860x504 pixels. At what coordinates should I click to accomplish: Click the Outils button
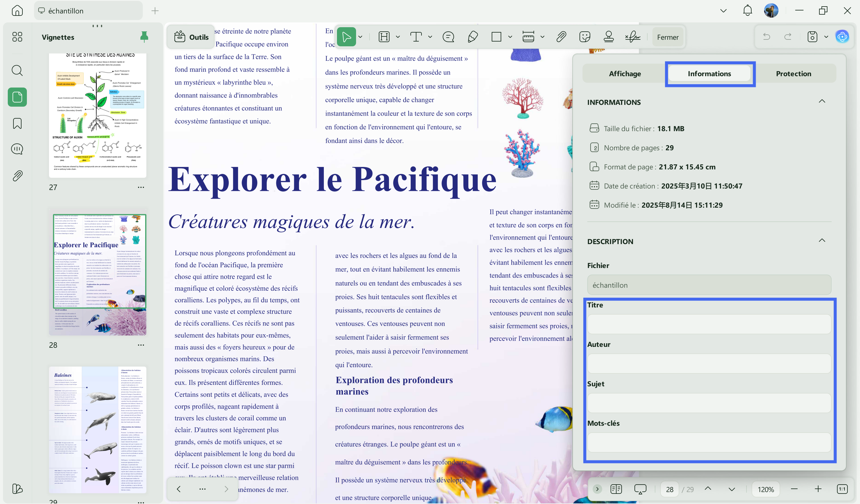point(191,37)
